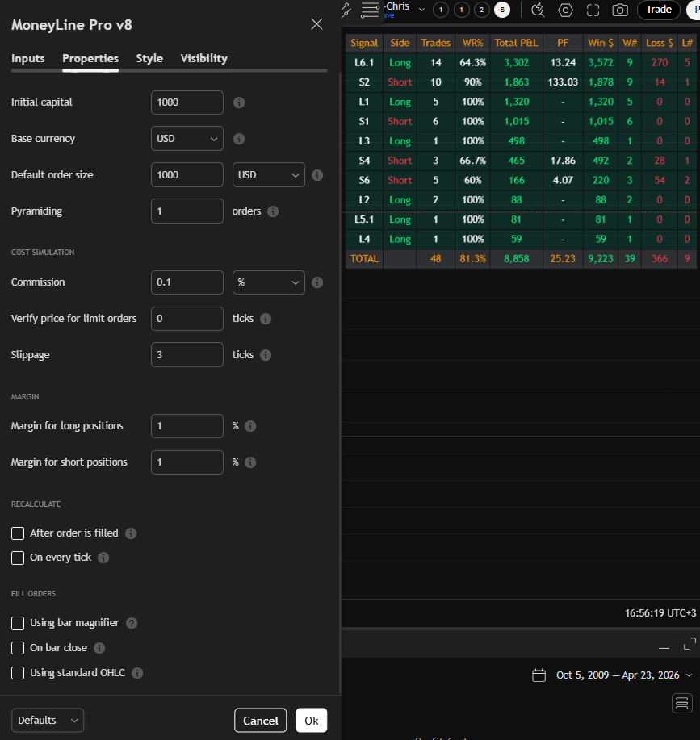
Task: Open chart settings hexagon icon
Action: point(565,10)
